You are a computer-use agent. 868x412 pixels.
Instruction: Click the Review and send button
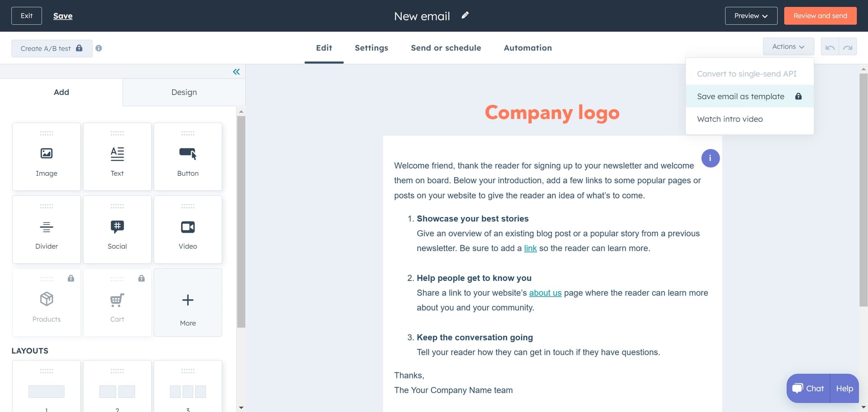click(x=820, y=16)
